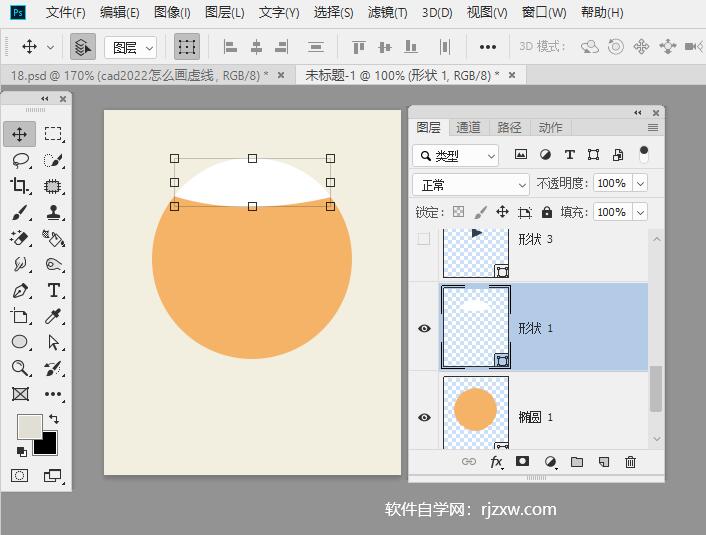
Task: Select the Clone Stamp tool
Action: (x=53, y=212)
